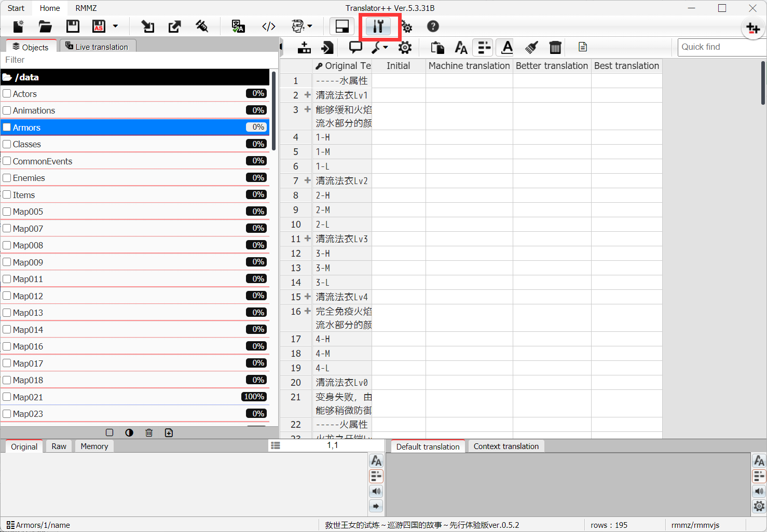Screen dimensions: 767x532
Task: Focus the Filter field above the object list
Action: [x=139, y=60]
